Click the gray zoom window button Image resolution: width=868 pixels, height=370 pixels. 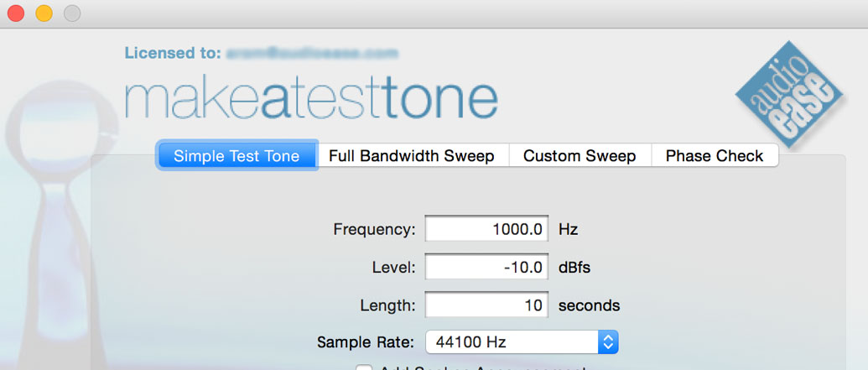click(72, 13)
